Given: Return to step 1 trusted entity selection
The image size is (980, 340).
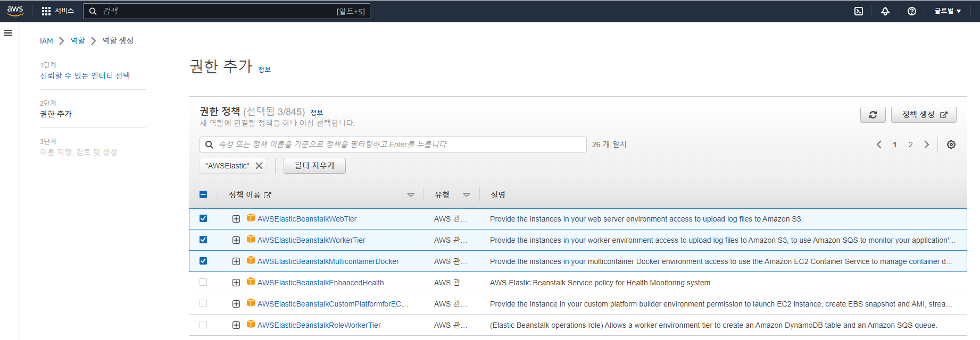Looking at the screenshot, I should (85, 76).
